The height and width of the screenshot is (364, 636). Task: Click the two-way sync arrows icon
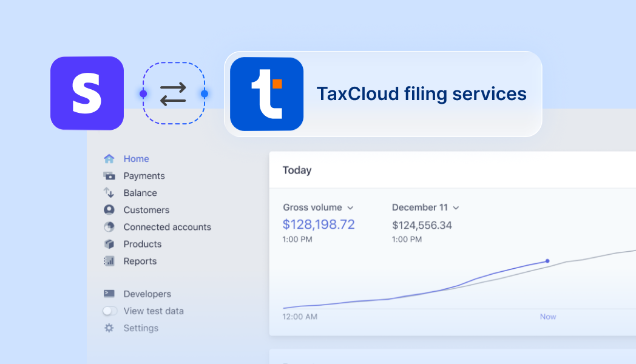[x=173, y=94]
